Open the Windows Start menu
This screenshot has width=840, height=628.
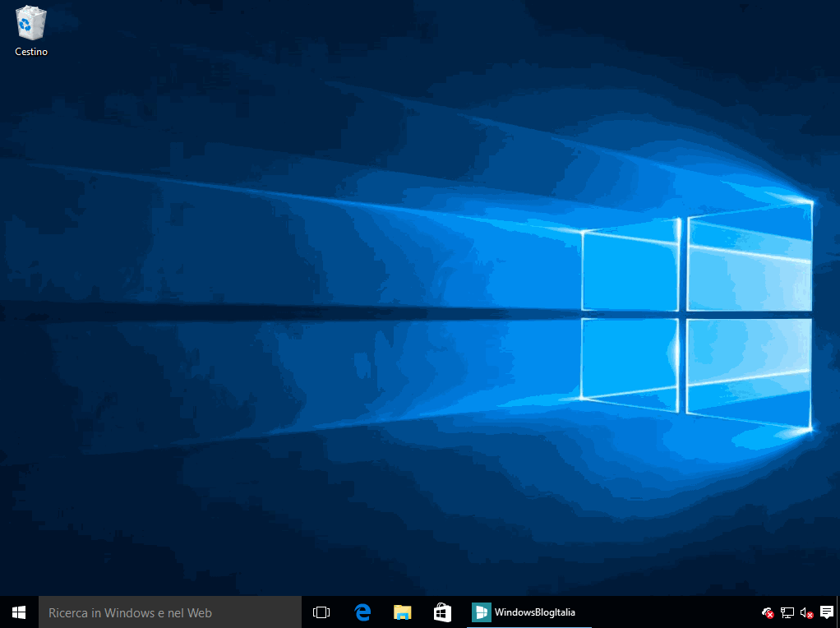[19, 612]
